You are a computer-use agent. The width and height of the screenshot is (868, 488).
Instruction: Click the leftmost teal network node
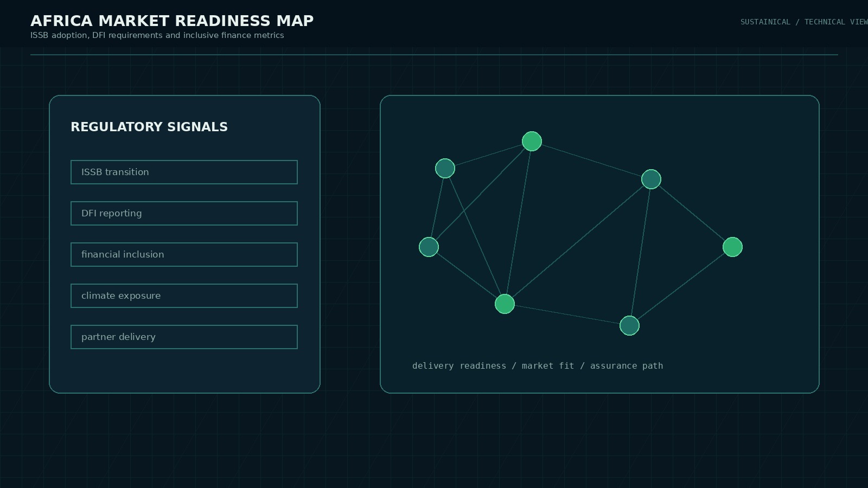tap(429, 247)
